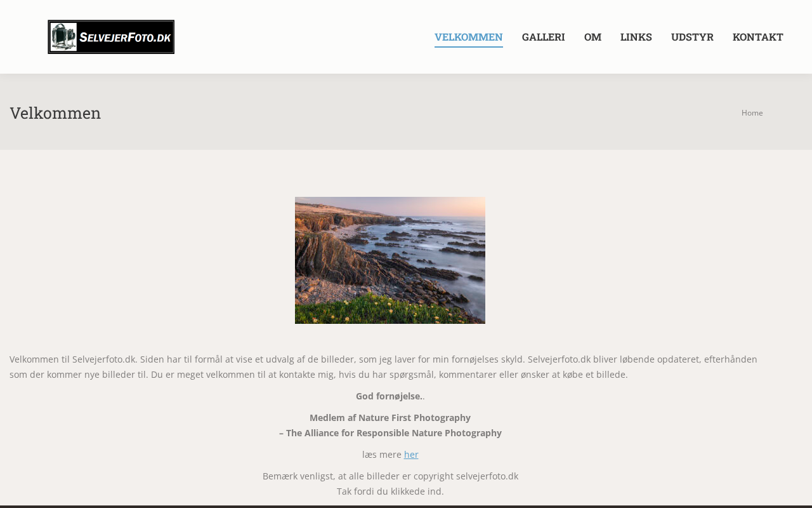This screenshot has height=508, width=812.
Task: Go to the Galleri page
Action: pyautogui.click(x=543, y=37)
